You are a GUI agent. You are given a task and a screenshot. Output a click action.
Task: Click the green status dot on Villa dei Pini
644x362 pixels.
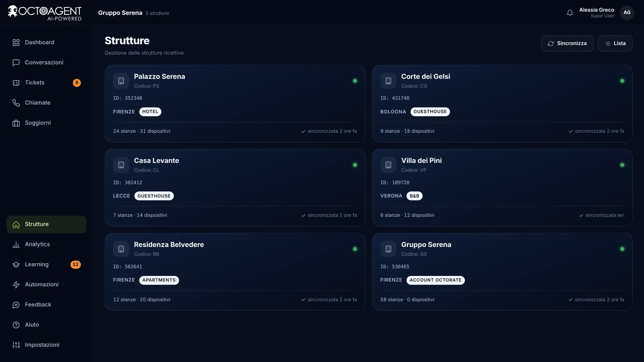click(x=622, y=165)
